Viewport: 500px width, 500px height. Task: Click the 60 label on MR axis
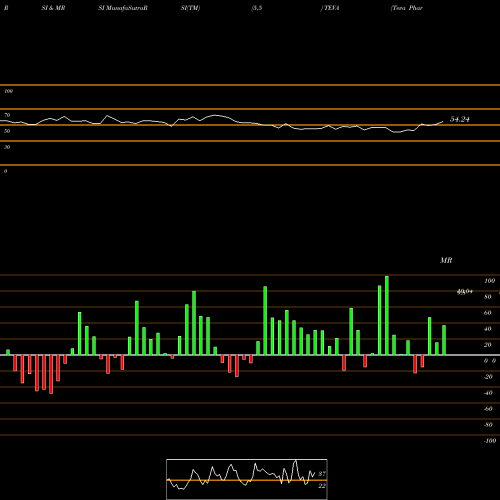[488, 313]
